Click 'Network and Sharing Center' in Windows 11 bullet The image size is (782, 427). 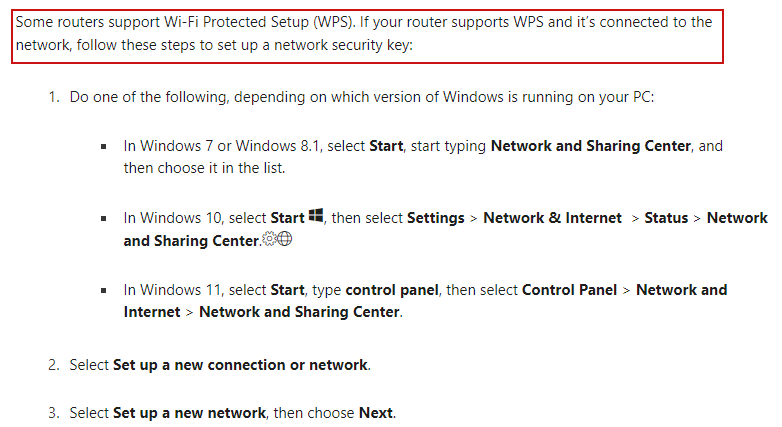pos(299,312)
